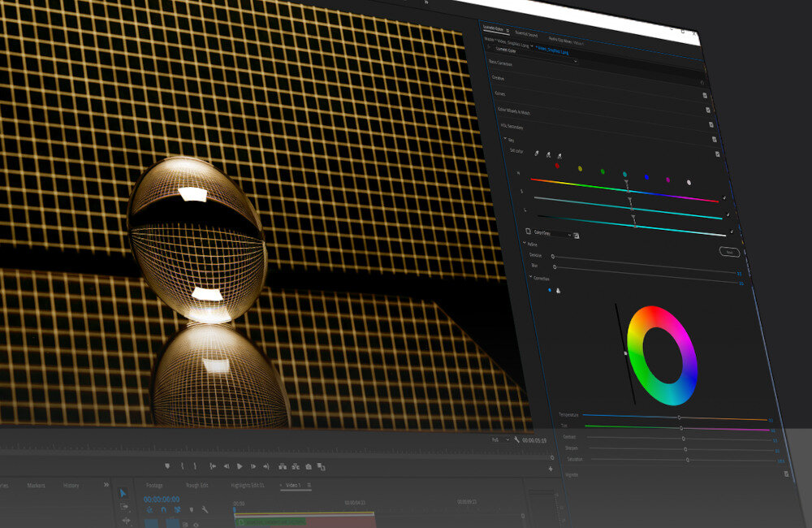Image resolution: width=812 pixels, height=528 pixels.
Task: Collapse the Refine section chevron
Action: pos(524,243)
